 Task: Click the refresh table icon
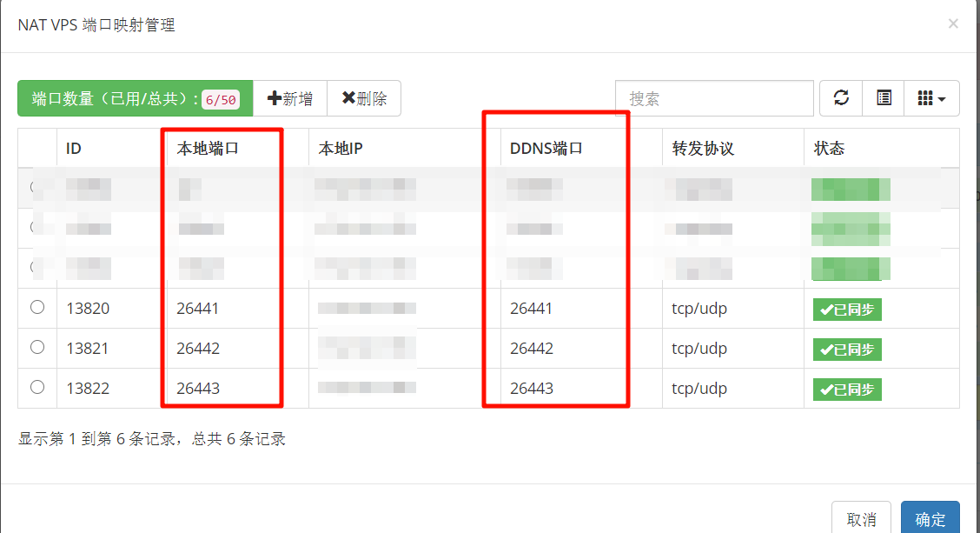point(841,98)
